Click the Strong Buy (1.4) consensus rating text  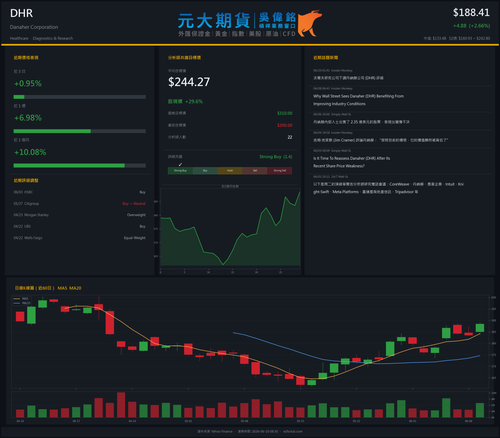coord(276,157)
